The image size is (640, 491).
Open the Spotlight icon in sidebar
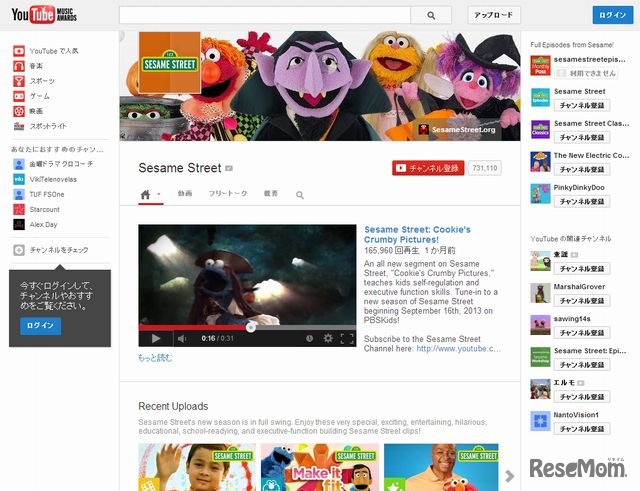point(19,126)
